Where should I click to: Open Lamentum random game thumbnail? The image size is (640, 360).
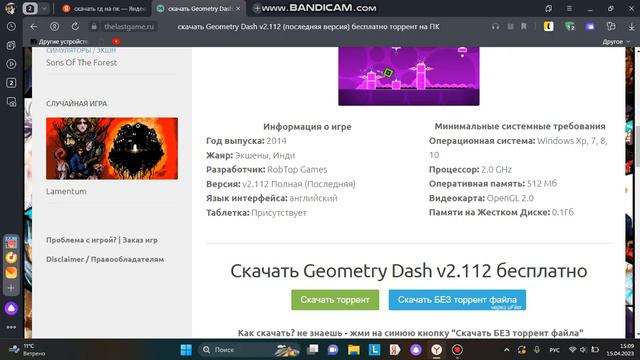pos(112,148)
